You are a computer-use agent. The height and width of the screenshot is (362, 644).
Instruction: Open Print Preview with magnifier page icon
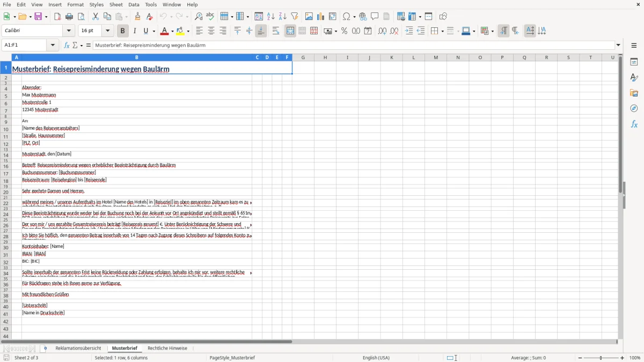click(81, 17)
